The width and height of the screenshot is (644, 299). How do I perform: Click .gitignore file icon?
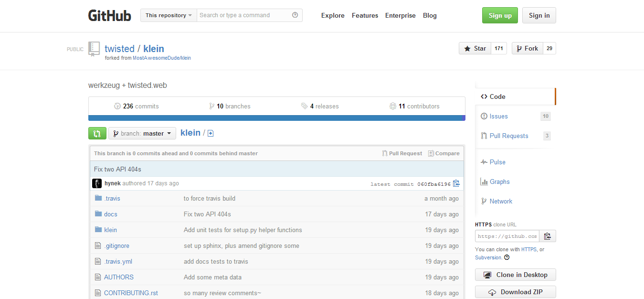pyautogui.click(x=98, y=246)
